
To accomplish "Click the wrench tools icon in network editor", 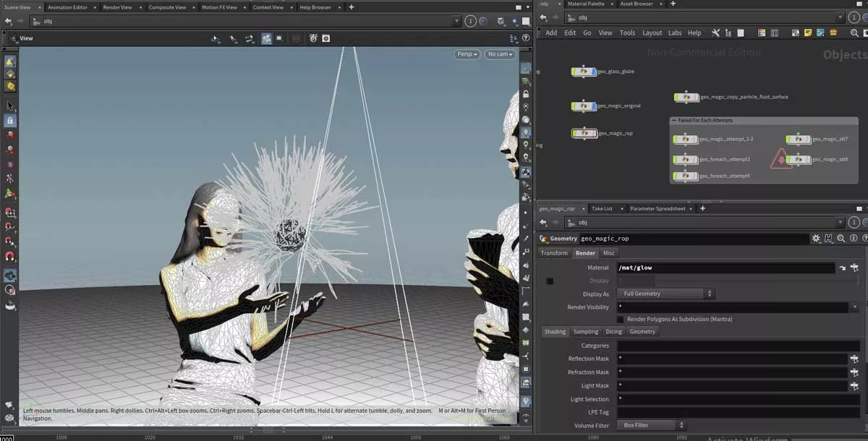I will pos(715,33).
